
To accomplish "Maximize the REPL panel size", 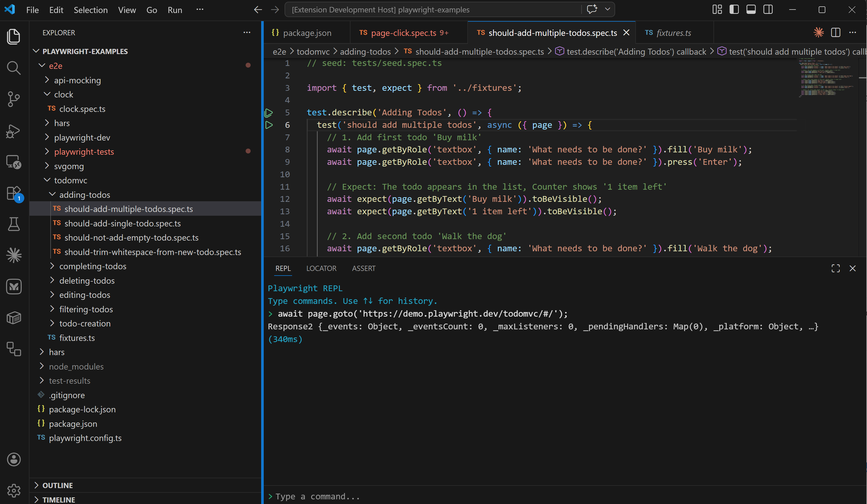I will 835,268.
